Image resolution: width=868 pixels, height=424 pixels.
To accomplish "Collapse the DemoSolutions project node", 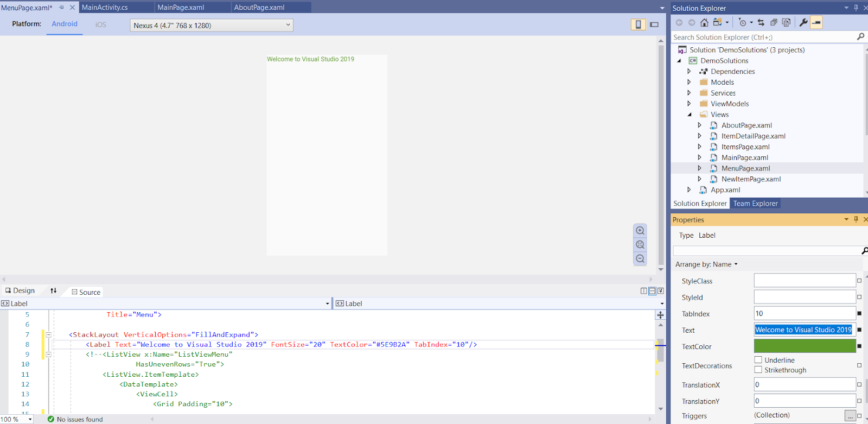I will (x=679, y=61).
